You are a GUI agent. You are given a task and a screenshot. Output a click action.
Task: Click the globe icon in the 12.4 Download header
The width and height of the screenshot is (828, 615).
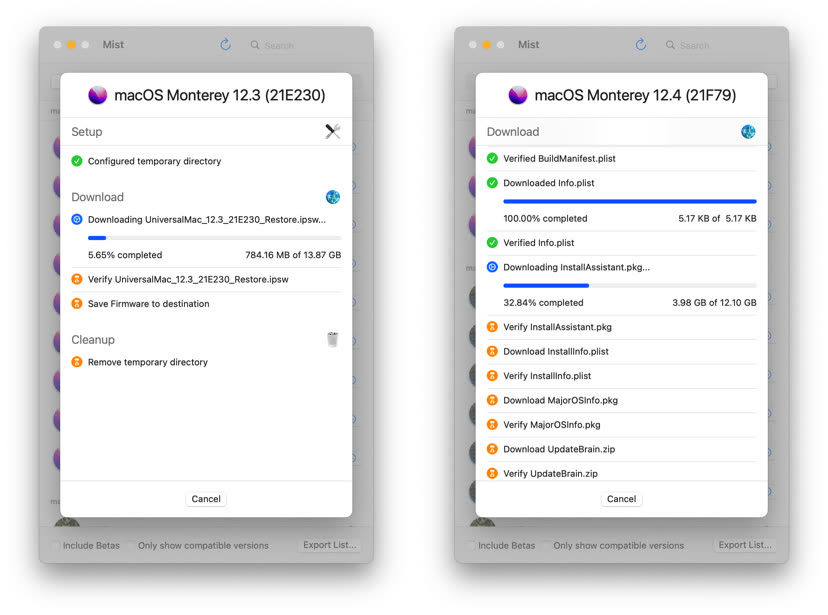pyautogui.click(x=748, y=131)
